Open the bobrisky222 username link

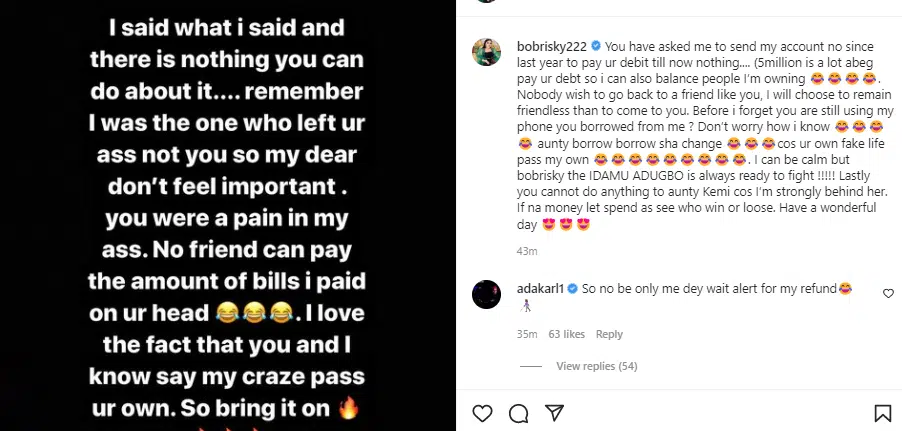pos(548,46)
